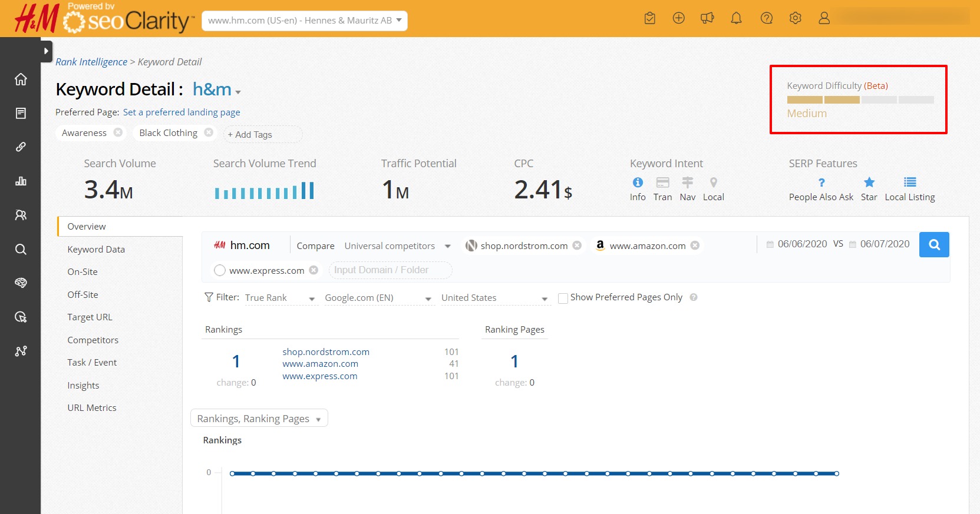Select the On-Site tab
The width and height of the screenshot is (980, 514).
(x=83, y=272)
